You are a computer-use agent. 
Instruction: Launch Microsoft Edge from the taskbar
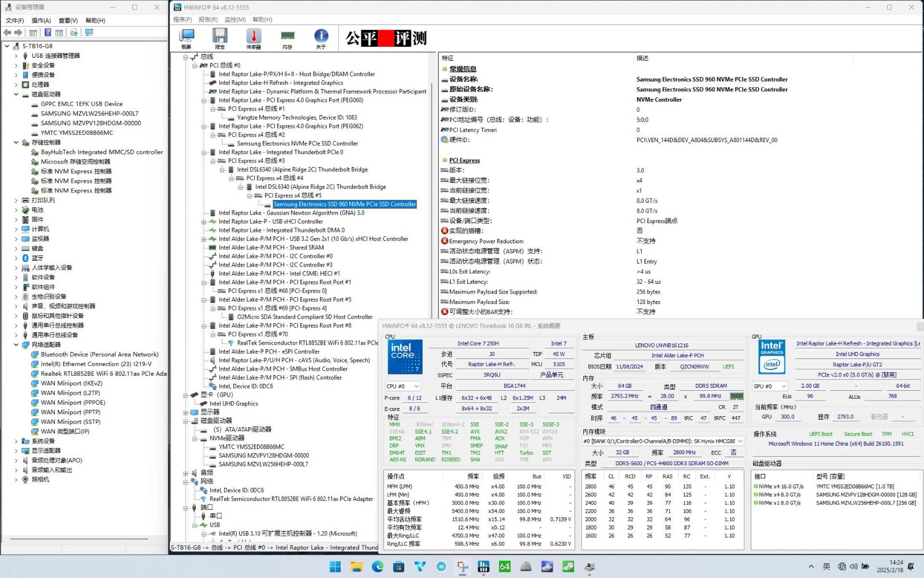378,567
